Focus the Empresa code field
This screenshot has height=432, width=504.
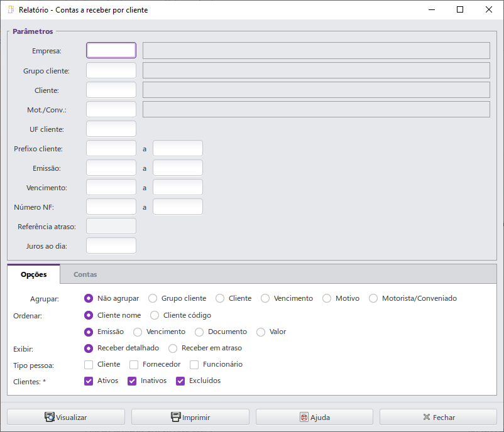coord(111,50)
